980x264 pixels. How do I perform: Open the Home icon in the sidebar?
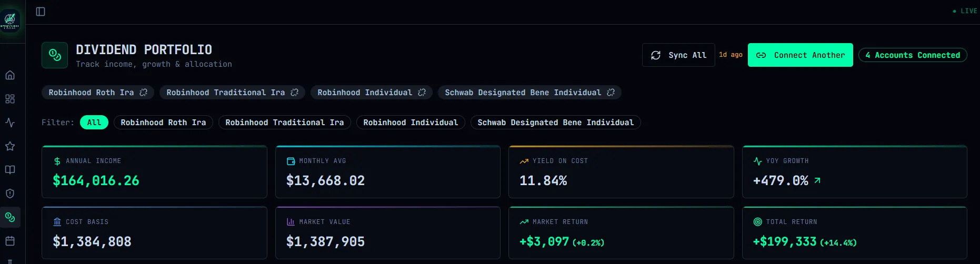pos(10,75)
